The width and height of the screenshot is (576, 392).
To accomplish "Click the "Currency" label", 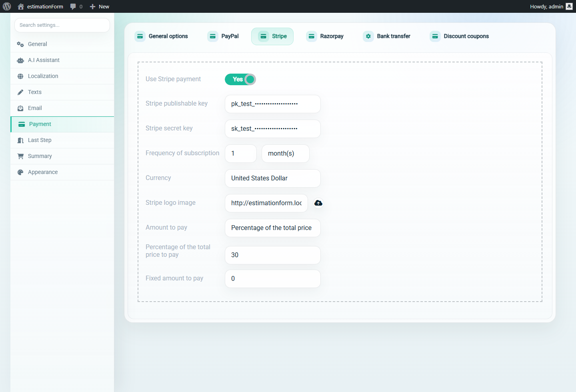I will tap(158, 178).
